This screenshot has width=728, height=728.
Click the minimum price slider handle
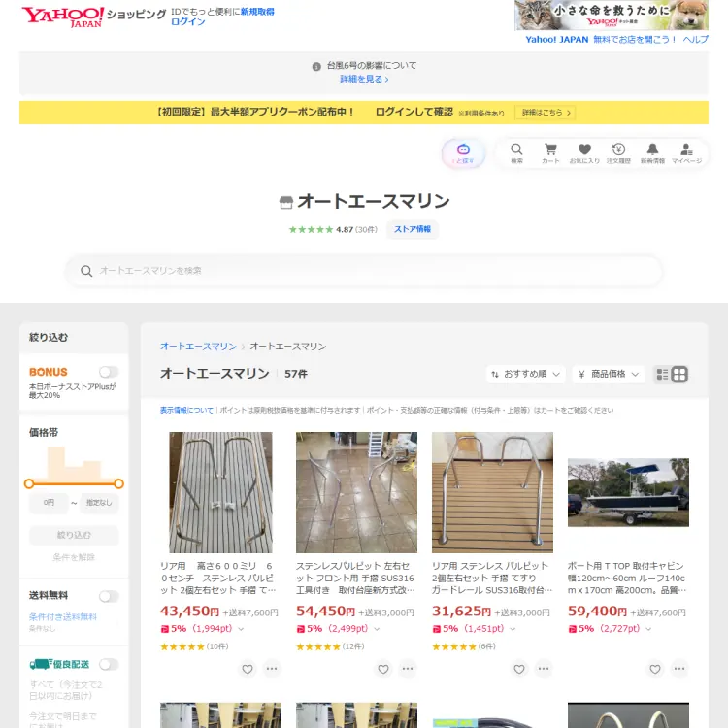click(29, 483)
